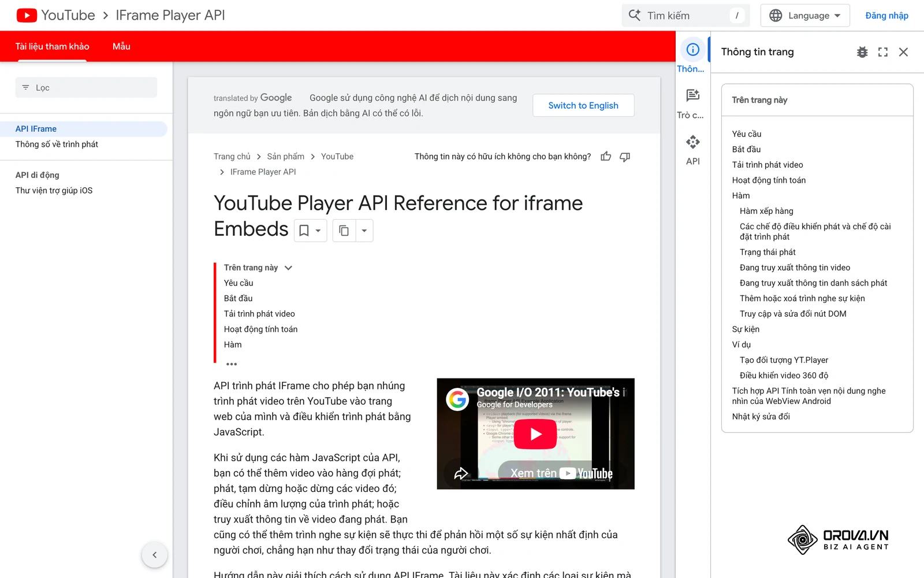Jump to Trạng thái phát section
924x578 pixels.
tap(767, 252)
